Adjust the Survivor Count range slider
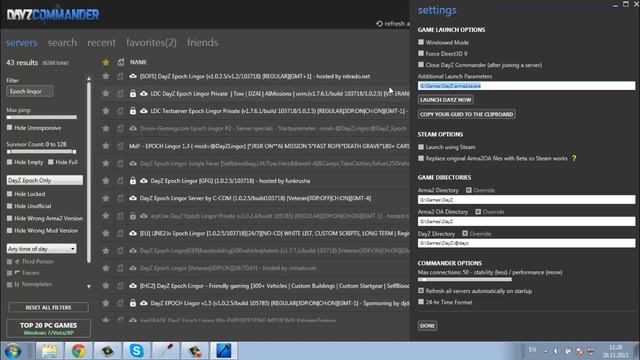Image resolution: width=640 pixels, height=360 pixels. pyautogui.click(x=42, y=151)
